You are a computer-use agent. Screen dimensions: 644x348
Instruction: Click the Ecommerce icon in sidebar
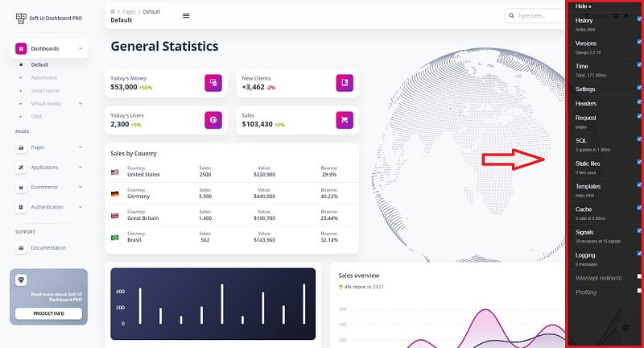pos(22,187)
